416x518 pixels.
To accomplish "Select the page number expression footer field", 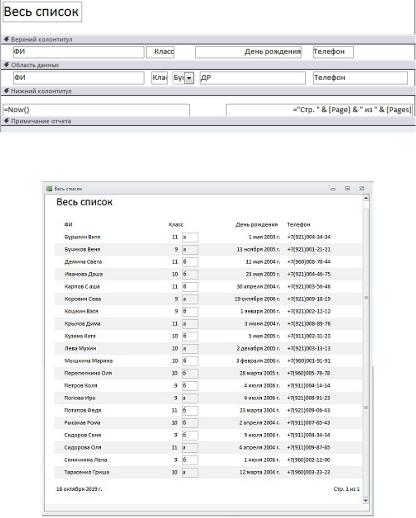I will (x=319, y=110).
